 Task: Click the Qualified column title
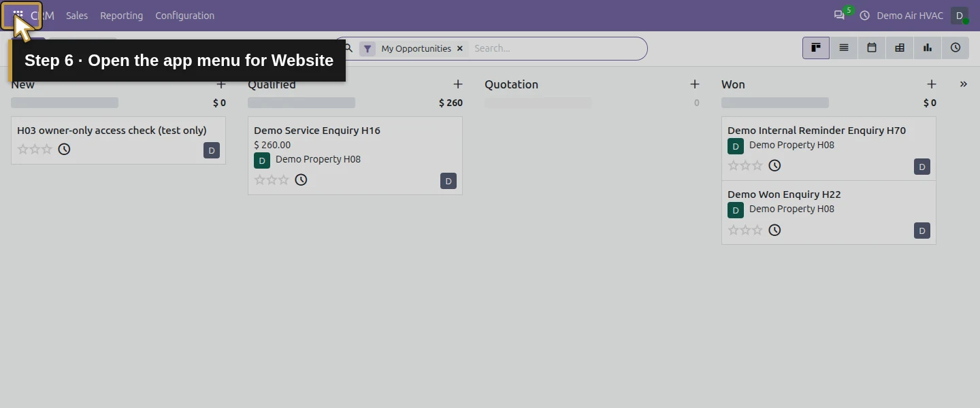pos(272,84)
